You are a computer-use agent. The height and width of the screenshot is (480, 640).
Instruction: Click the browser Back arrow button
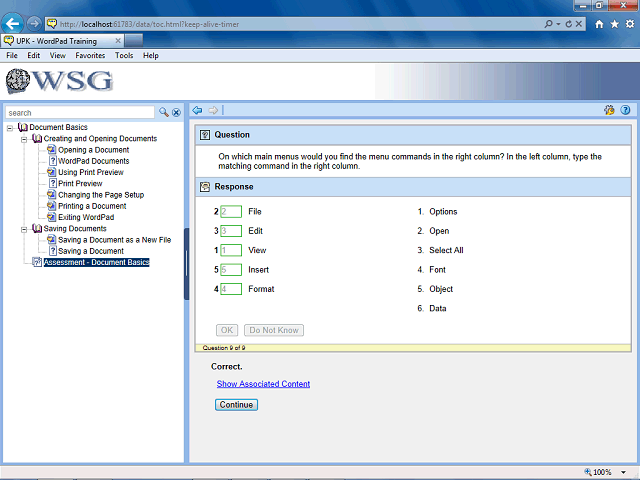(x=12, y=24)
